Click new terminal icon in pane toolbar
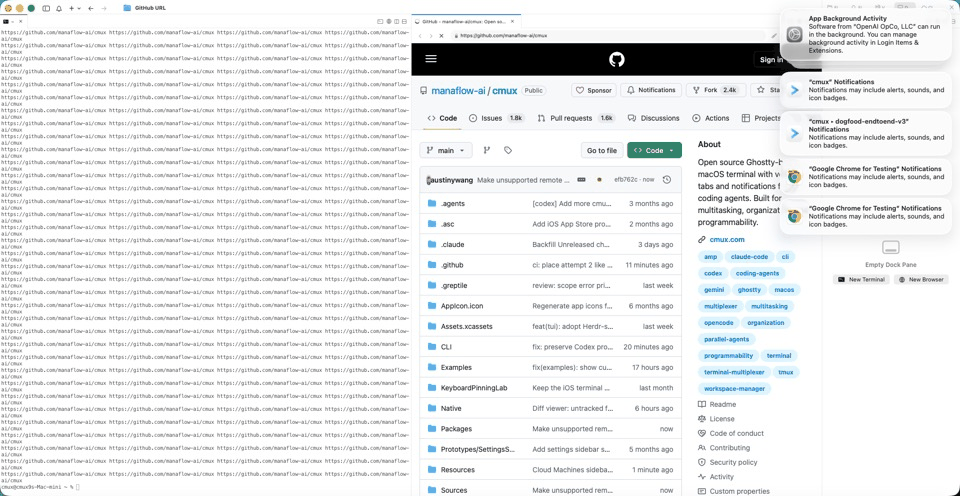Screen dimensions: 960x496 point(380,21)
